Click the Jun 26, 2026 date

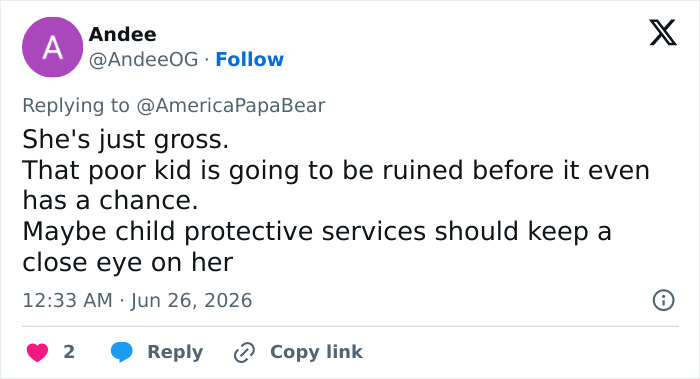click(x=192, y=300)
